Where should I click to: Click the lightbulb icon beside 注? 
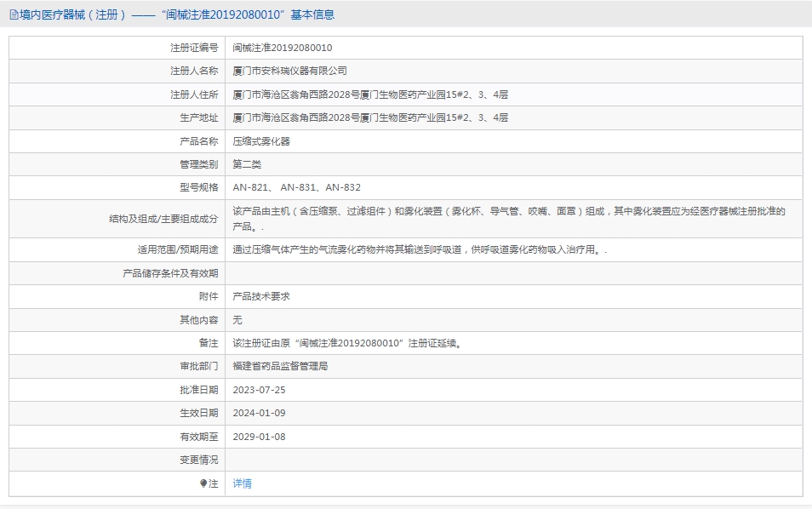click(203, 483)
